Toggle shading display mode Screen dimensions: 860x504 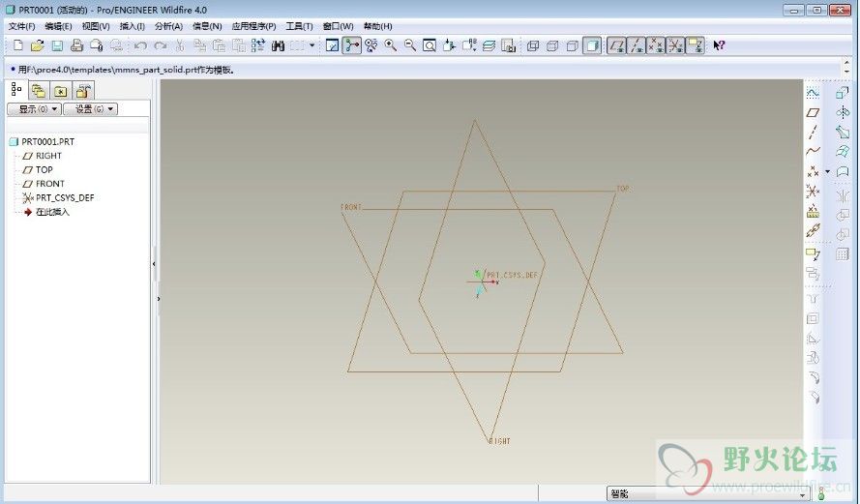point(592,45)
